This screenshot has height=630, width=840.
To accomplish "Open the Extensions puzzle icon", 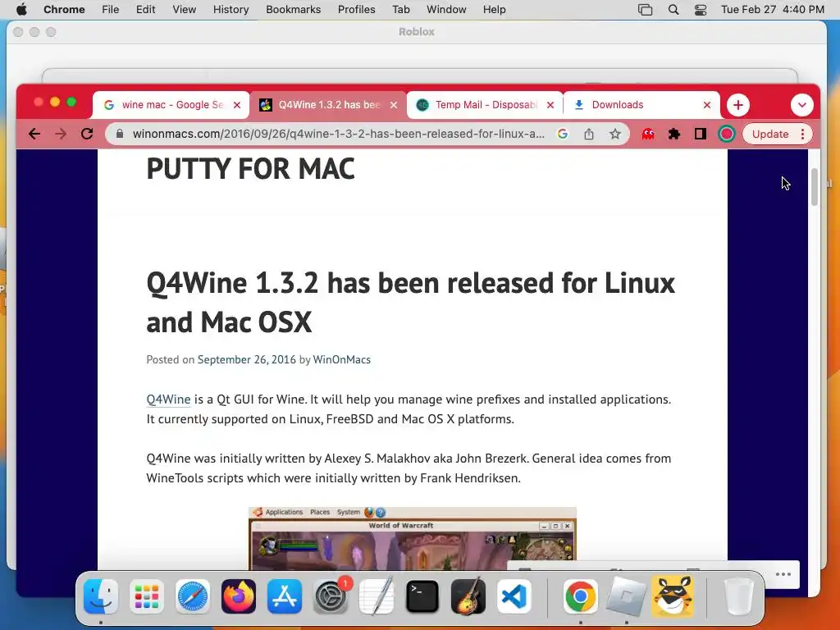I will tap(674, 134).
